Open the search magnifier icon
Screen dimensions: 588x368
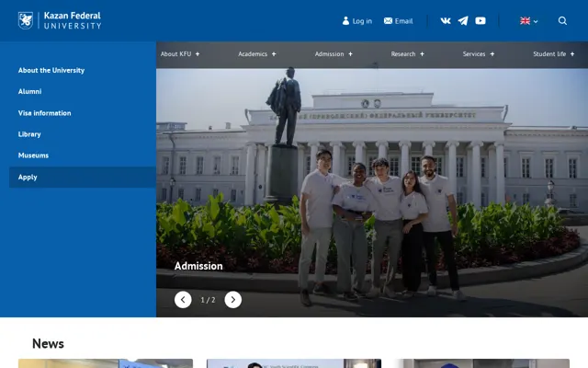(562, 20)
